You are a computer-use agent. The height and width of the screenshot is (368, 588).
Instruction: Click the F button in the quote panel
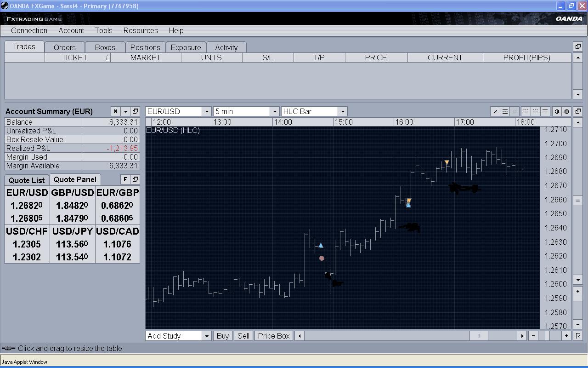(x=125, y=179)
